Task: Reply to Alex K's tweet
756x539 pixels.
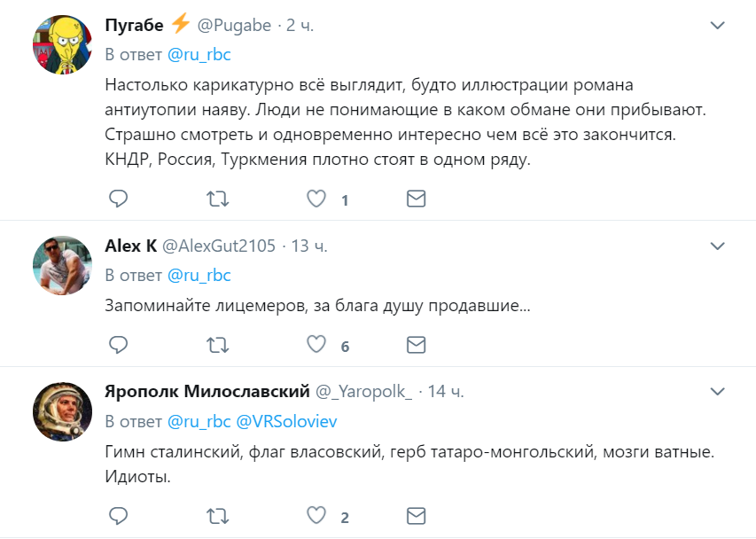Action: [118, 345]
